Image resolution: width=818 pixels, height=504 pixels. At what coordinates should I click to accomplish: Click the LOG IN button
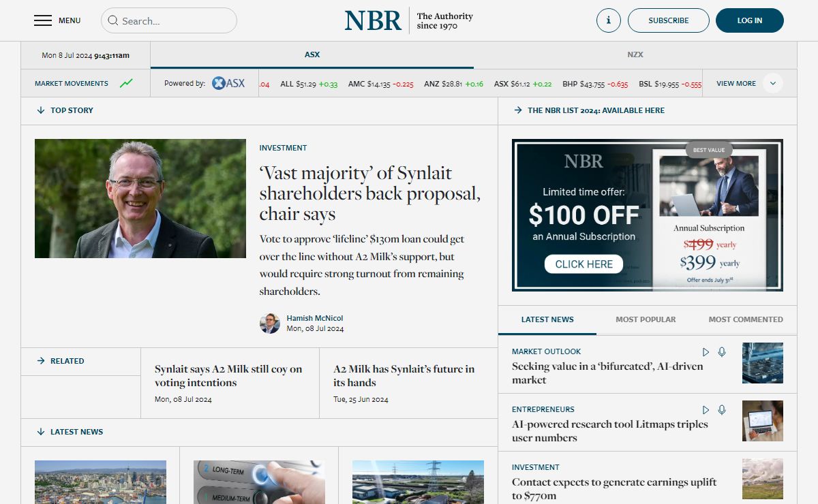coord(750,20)
